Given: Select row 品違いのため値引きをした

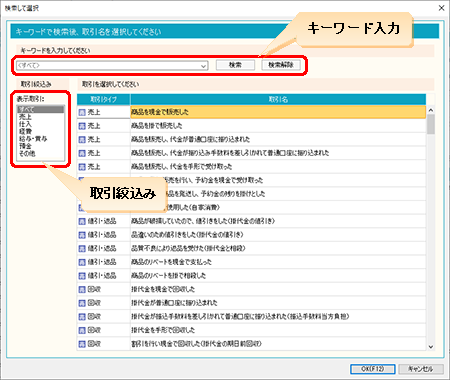Looking at the screenshot, I should [252, 235].
